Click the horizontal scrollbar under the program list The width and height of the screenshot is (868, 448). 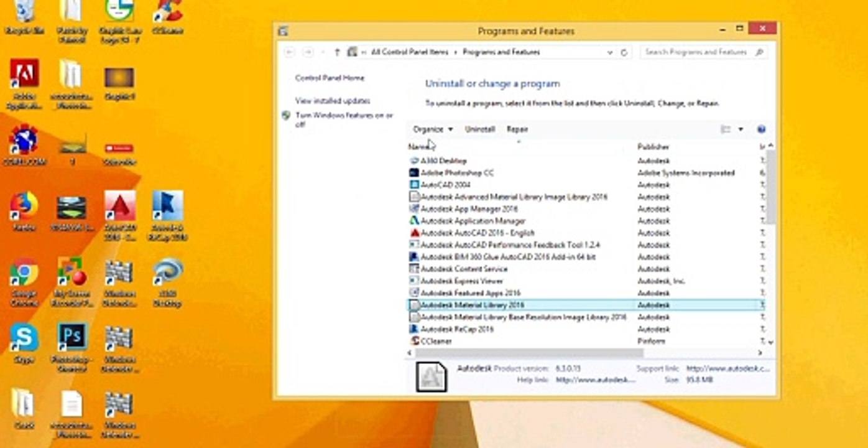529,353
